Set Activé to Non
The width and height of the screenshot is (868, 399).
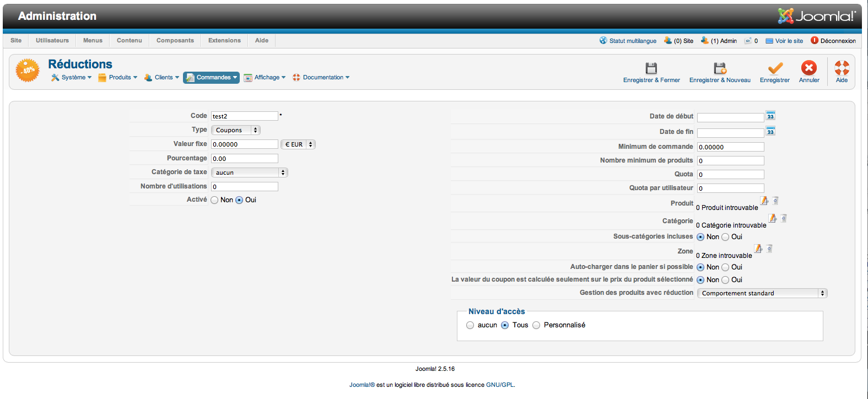[x=215, y=200]
